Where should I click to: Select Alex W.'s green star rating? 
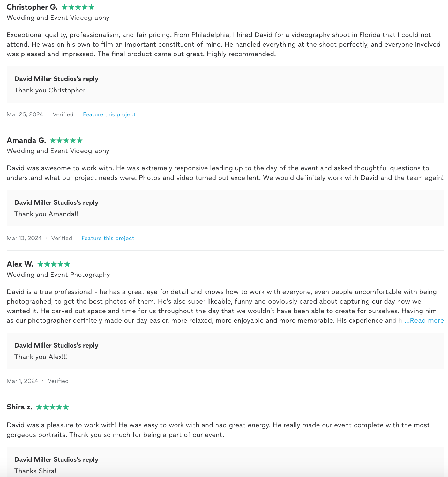(54, 264)
